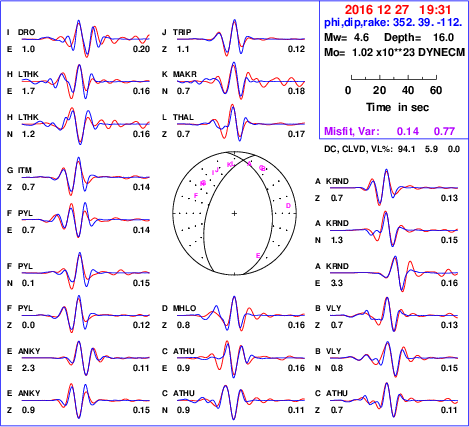Click the MAKR N waveform trace
The image size is (469, 427).
pyautogui.click(x=241, y=81)
